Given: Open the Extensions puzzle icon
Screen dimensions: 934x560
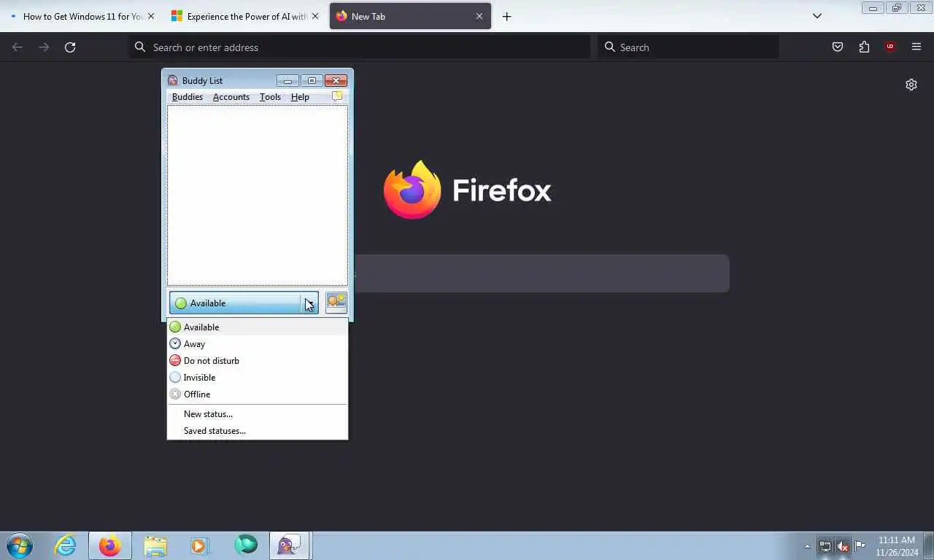Looking at the screenshot, I should (864, 47).
